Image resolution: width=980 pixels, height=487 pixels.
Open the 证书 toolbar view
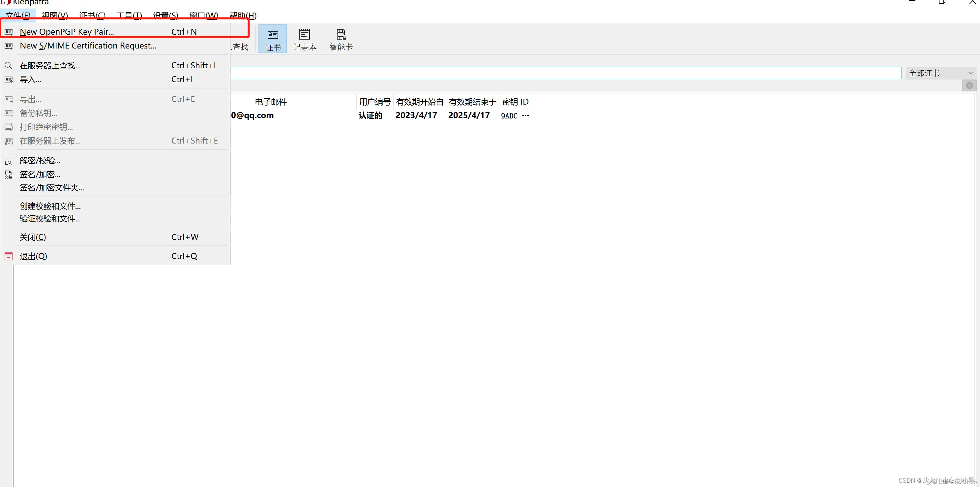pyautogui.click(x=273, y=39)
